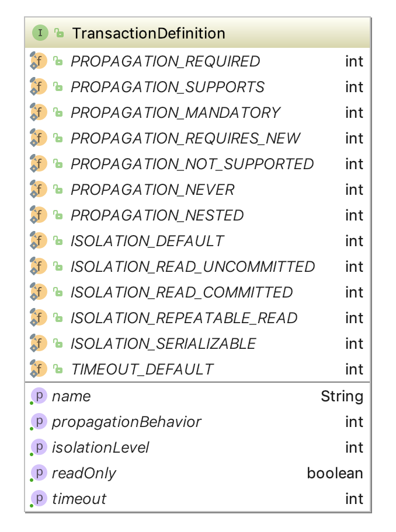Image resolution: width=396 pixels, height=532 pixels.
Task: Select the ISOLATION_READ_COMMITTED field
Action: 182,292
